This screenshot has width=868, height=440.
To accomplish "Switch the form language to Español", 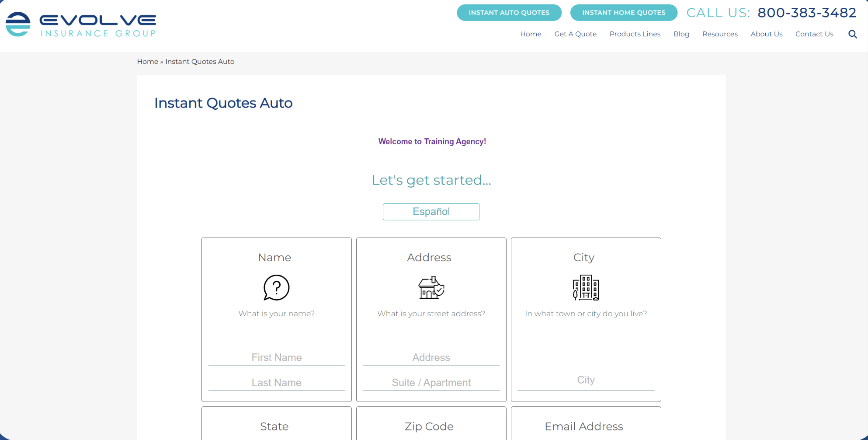I will [431, 212].
